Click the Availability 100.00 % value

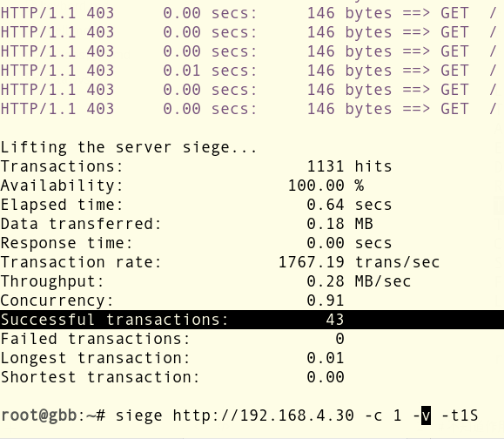(x=326, y=186)
